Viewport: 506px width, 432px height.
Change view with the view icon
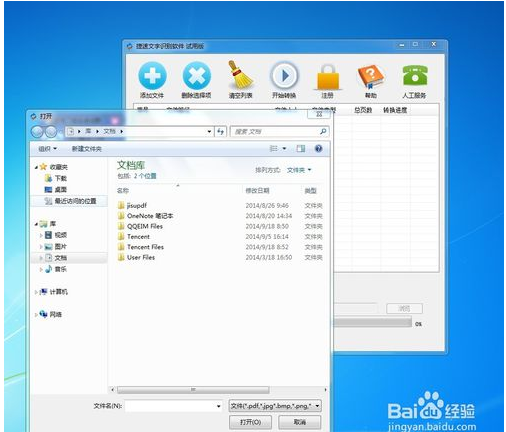pyautogui.click(x=273, y=148)
